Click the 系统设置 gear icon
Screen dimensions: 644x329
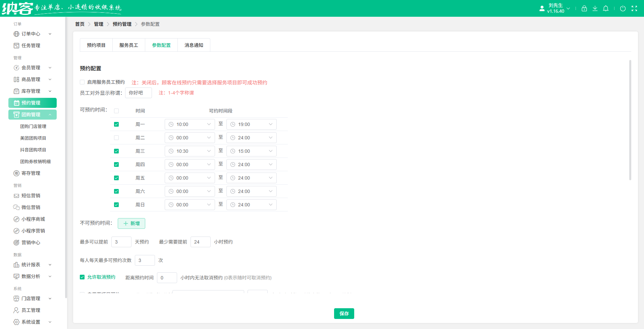16,322
